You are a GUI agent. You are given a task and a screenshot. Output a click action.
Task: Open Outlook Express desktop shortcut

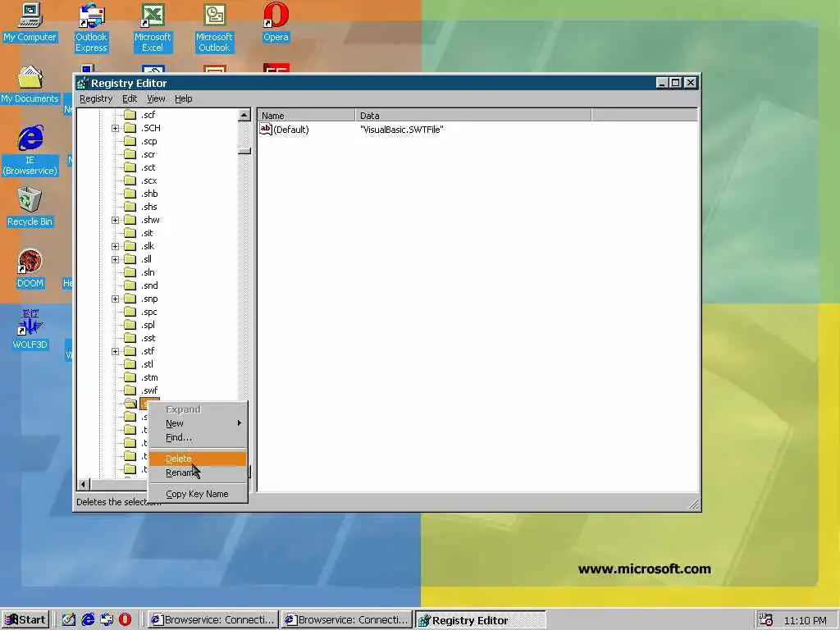[91, 28]
